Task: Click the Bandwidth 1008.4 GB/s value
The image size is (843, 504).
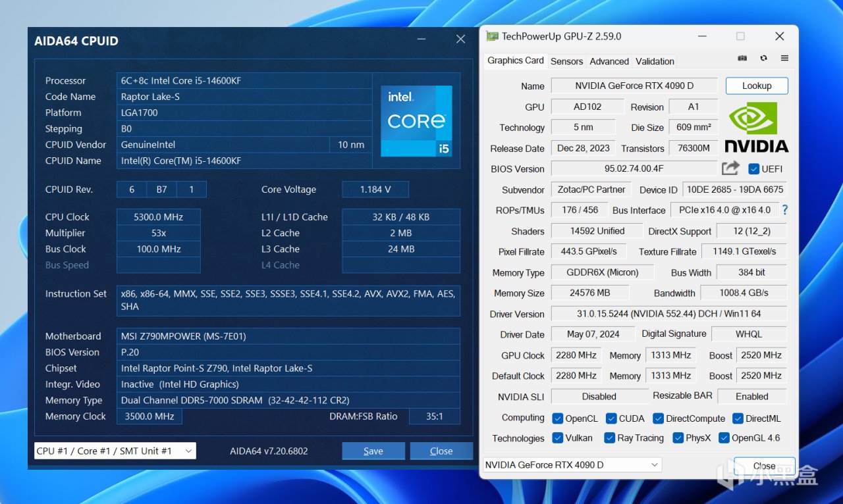Action: 744,293
